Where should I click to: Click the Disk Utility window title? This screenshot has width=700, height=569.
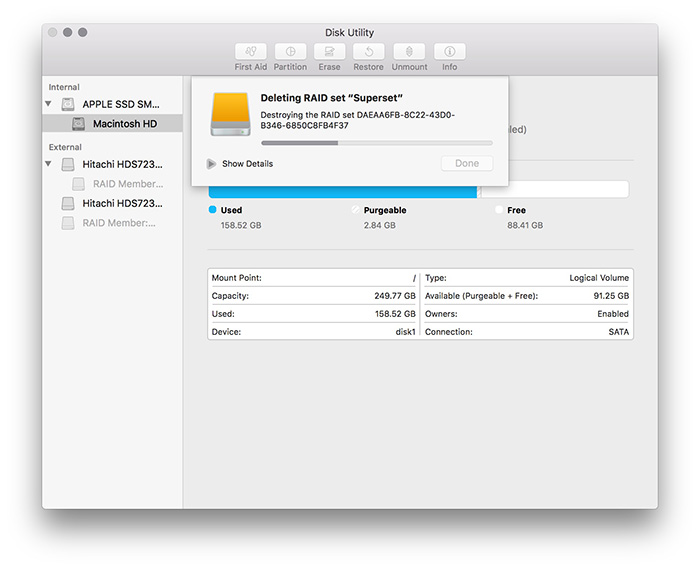pyautogui.click(x=350, y=33)
